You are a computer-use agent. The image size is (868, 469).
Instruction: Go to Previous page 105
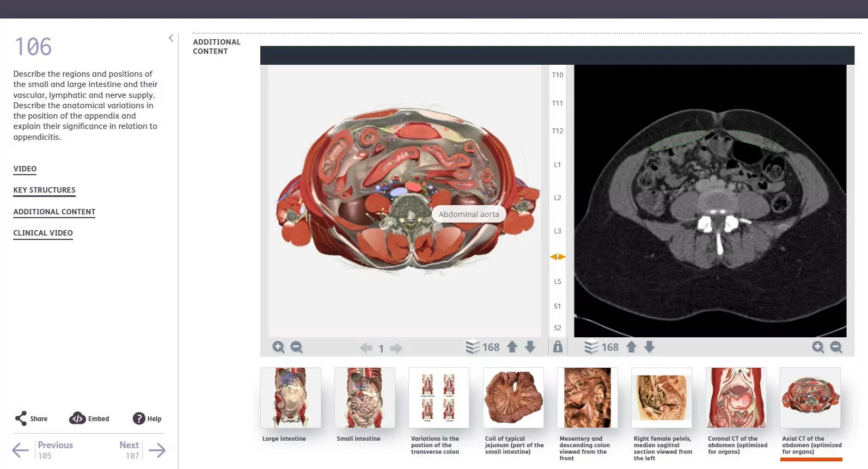click(x=55, y=450)
